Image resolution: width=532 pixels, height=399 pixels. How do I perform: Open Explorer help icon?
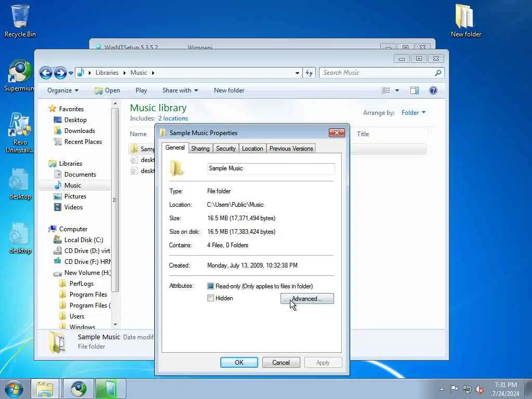[433, 90]
